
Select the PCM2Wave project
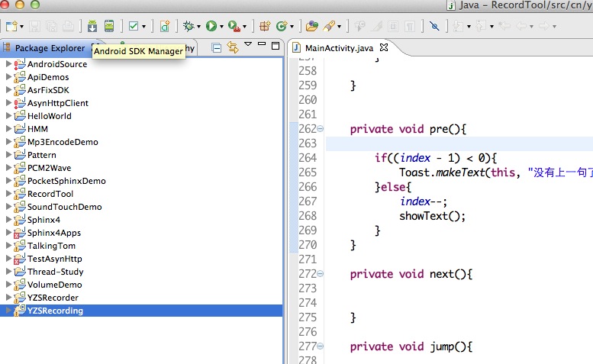[x=49, y=168]
